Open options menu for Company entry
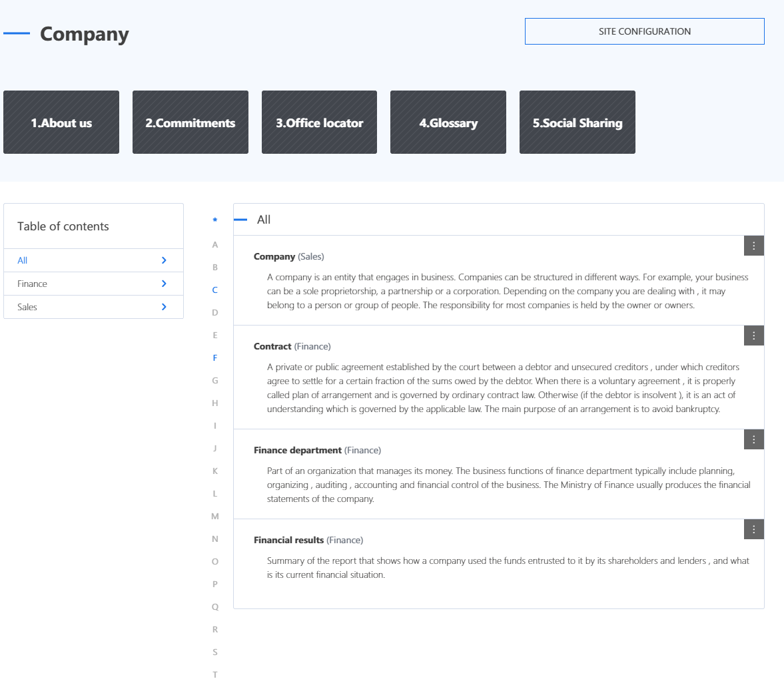This screenshot has height=689, width=784. coord(753,246)
